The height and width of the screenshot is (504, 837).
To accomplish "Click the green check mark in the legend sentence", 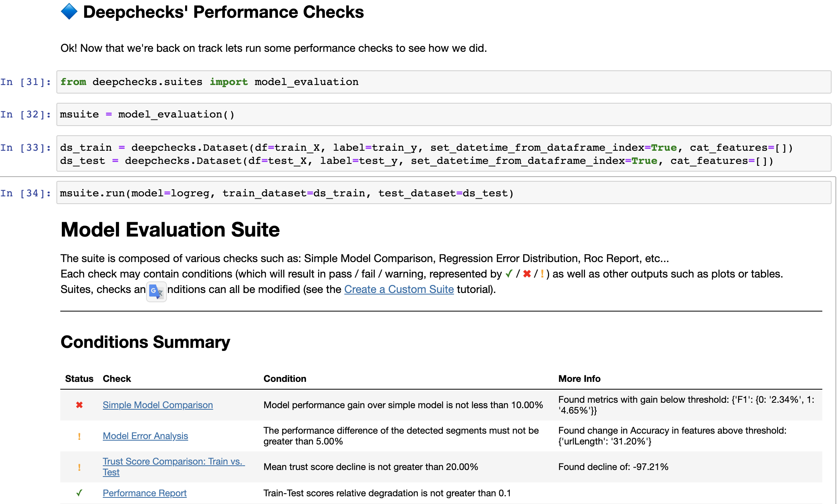I will 509,274.
